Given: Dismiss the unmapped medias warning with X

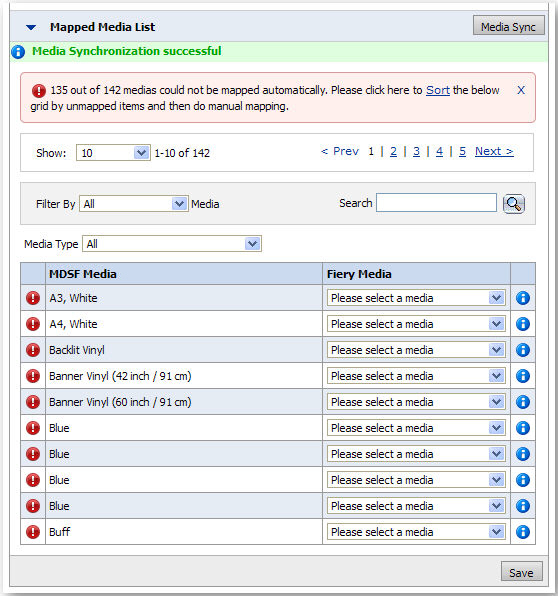Looking at the screenshot, I should point(521,90).
